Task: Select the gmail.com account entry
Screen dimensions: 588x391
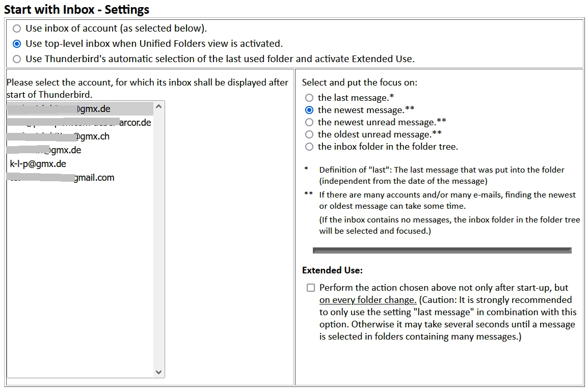Action: coord(80,178)
